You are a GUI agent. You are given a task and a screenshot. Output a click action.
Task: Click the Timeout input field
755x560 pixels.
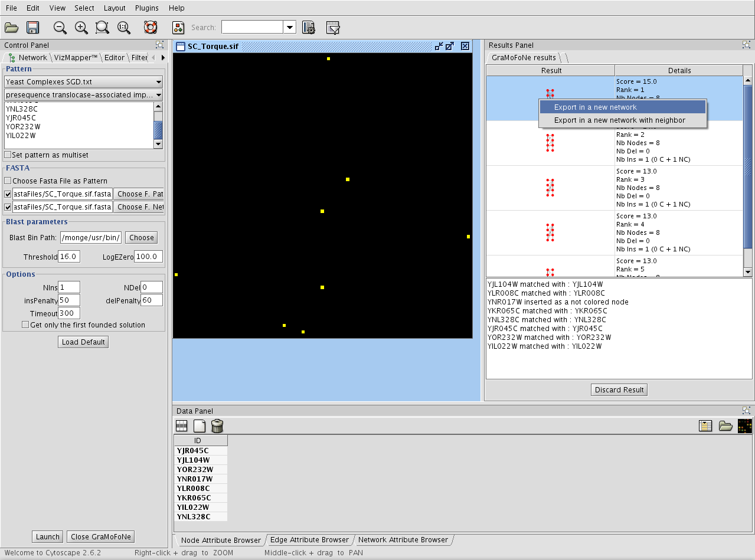(69, 314)
